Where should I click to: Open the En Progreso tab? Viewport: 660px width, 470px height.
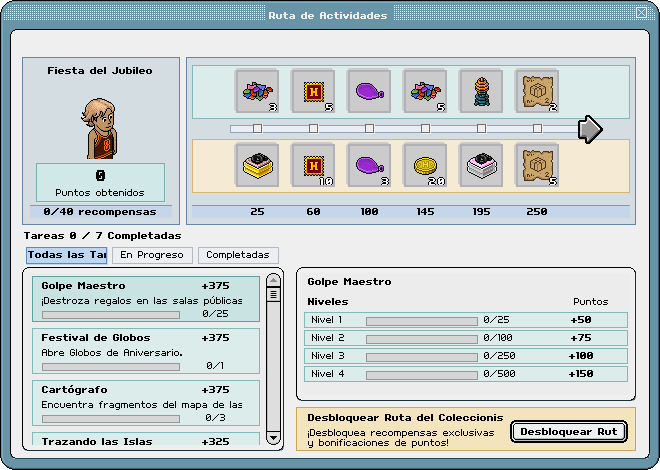click(x=152, y=255)
